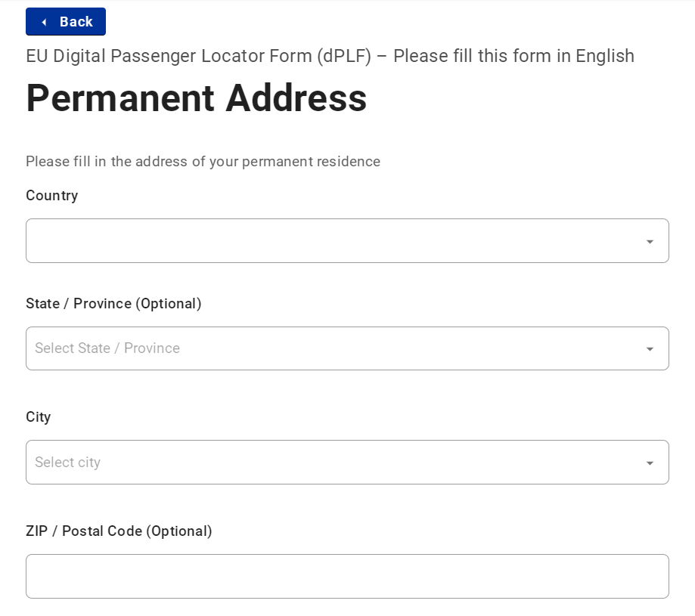695x616 pixels.
Task: Expand the City dropdown arrow
Action: point(650,463)
